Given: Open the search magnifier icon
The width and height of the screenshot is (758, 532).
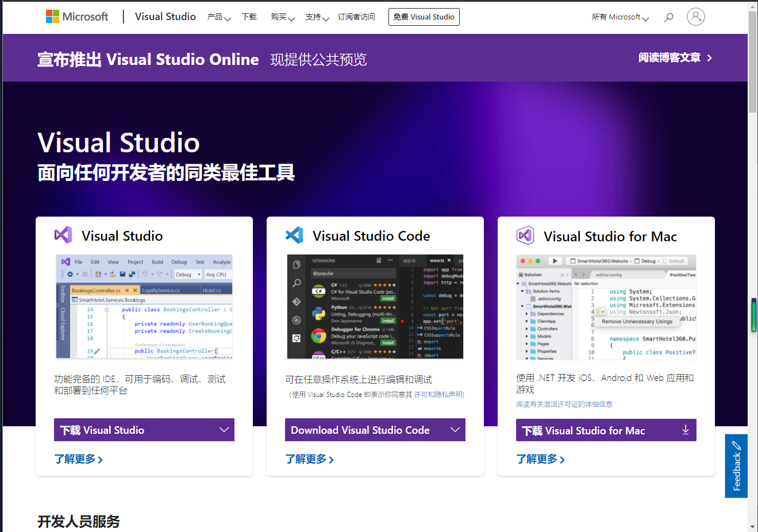Looking at the screenshot, I should 668,17.
